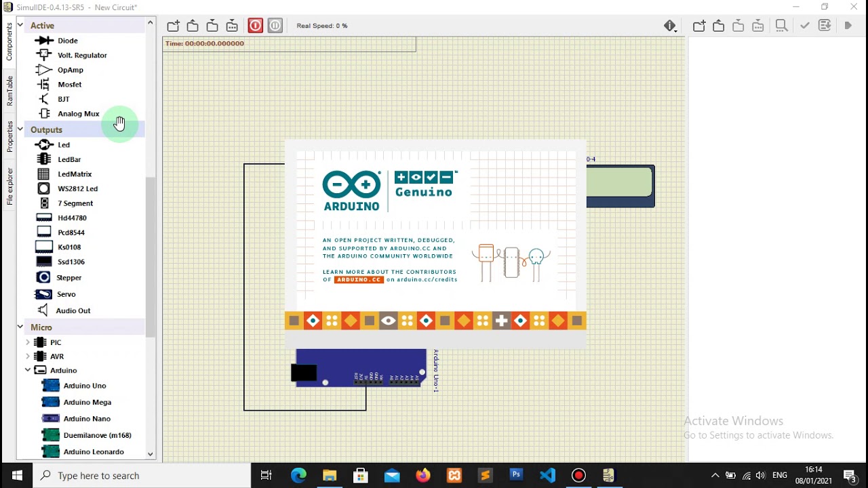This screenshot has height=488, width=868.
Task: Power on the circuit simulation
Action: [256, 26]
